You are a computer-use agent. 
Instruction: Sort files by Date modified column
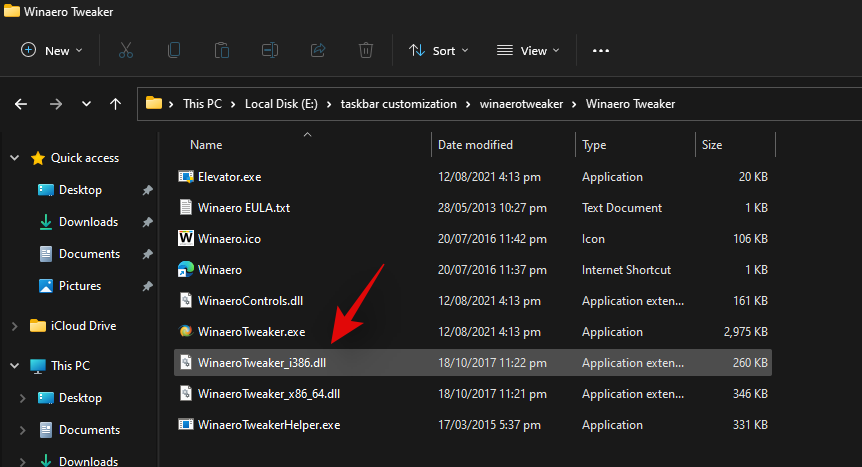tap(475, 145)
